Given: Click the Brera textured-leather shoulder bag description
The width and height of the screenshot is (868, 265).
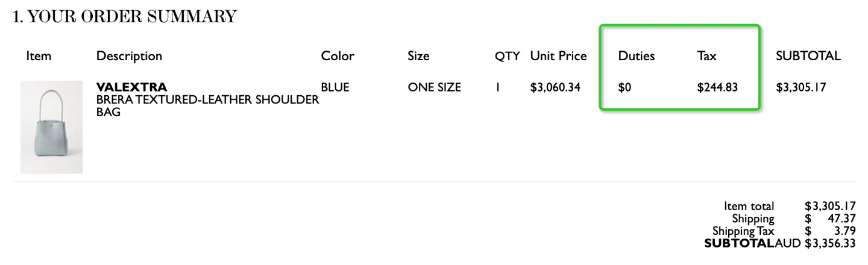Looking at the screenshot, I should (x=207, y=105).
